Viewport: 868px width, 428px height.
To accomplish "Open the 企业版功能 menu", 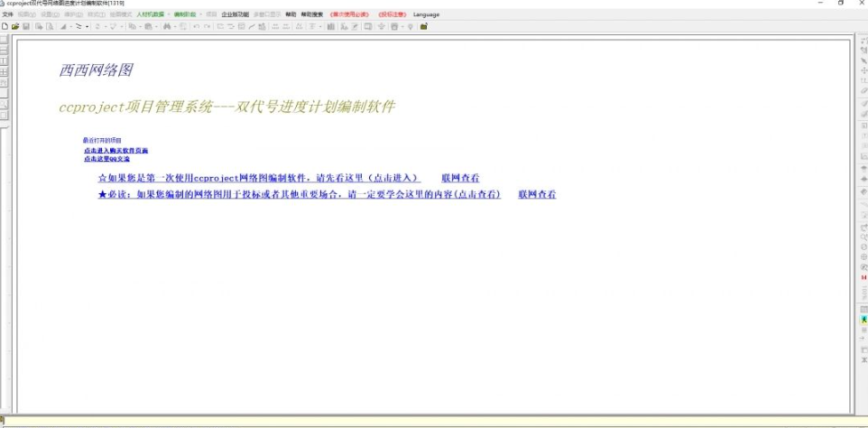I will click(235, 14).
